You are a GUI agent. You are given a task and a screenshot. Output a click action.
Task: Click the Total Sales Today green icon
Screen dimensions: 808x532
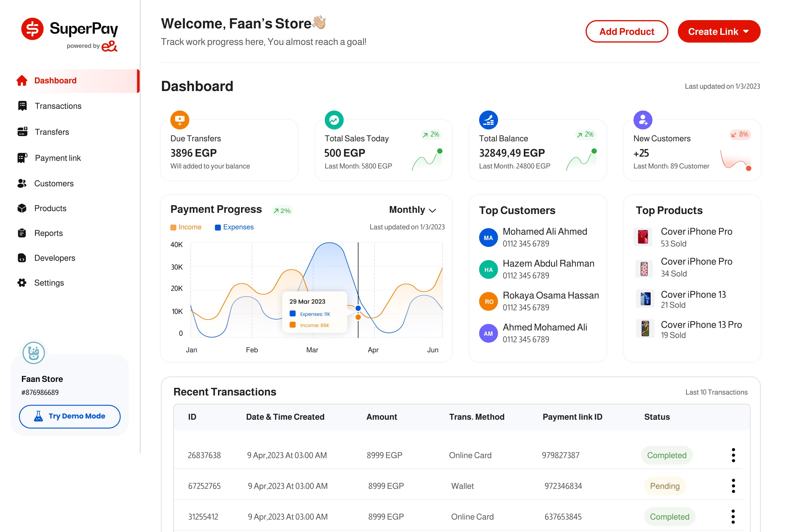click(334, 120)
